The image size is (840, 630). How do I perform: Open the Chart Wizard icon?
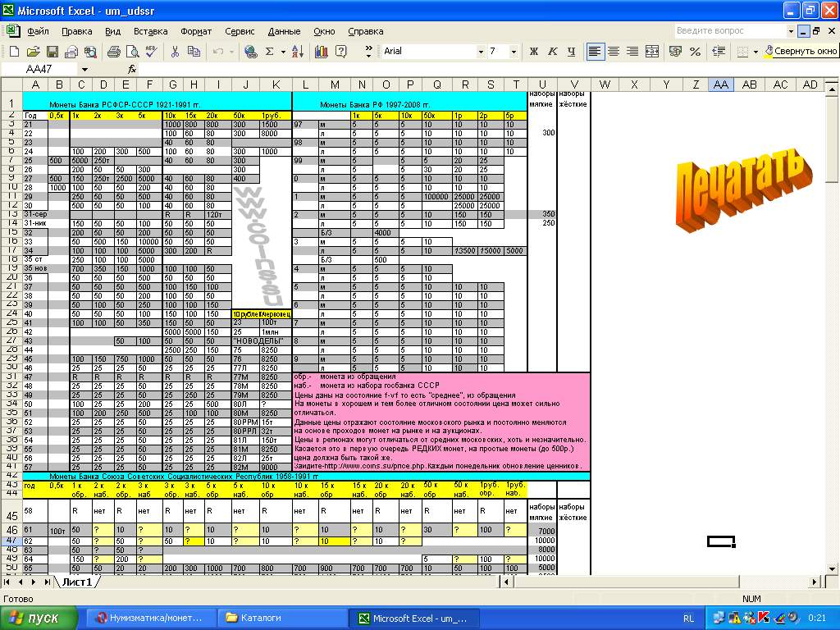point(321,51)
